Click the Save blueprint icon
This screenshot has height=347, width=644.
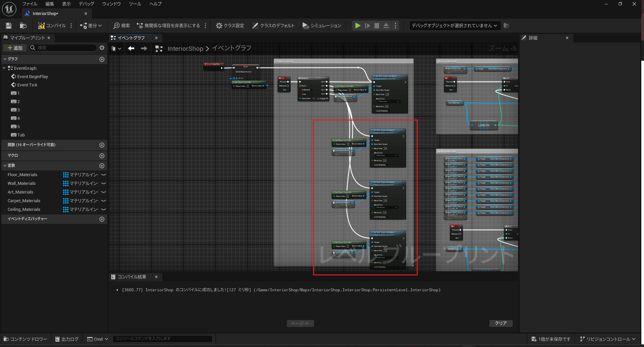click(9, 26)
